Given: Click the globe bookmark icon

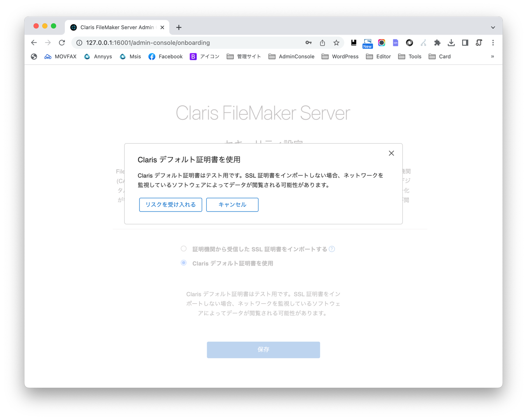Looking at the screenshot, I should [x=34, y=56].
